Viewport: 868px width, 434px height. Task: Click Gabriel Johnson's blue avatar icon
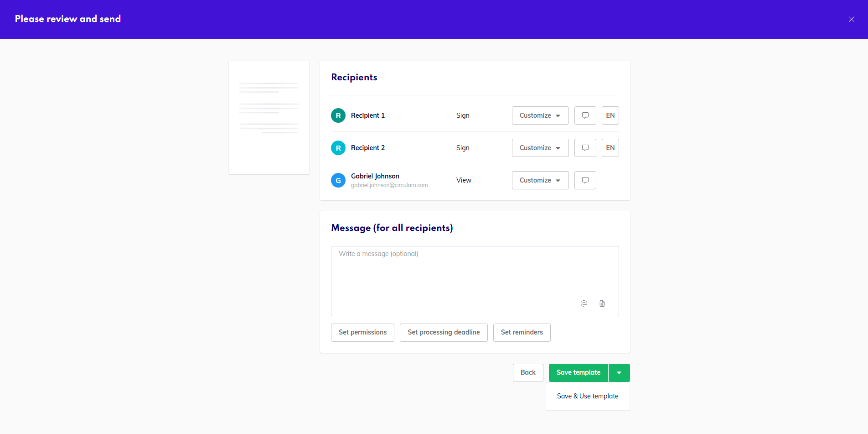point(338,180)
